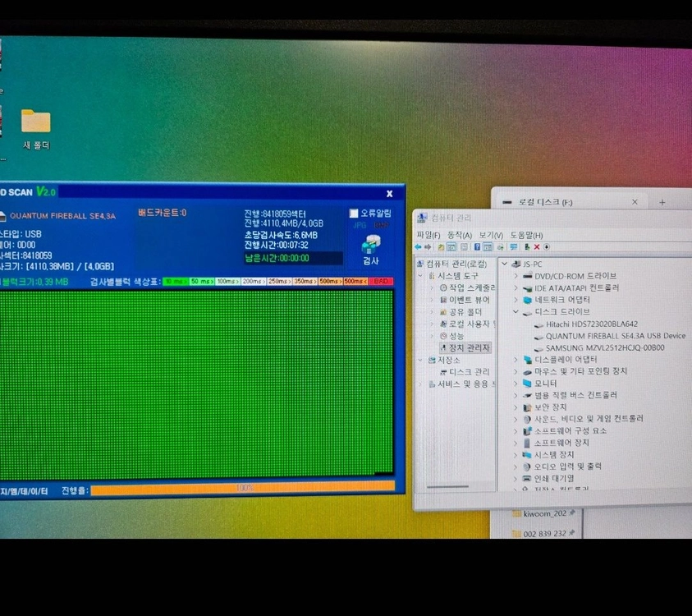Collapse the 저장소 tree node
This screenshot has height=616, width=692.
420,360
